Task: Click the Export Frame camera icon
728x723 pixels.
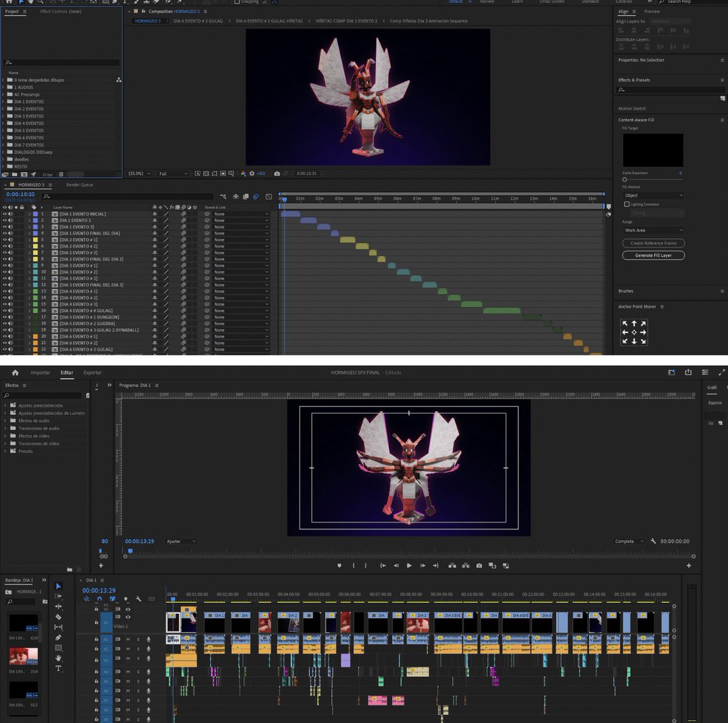Action: click(479, 565)
